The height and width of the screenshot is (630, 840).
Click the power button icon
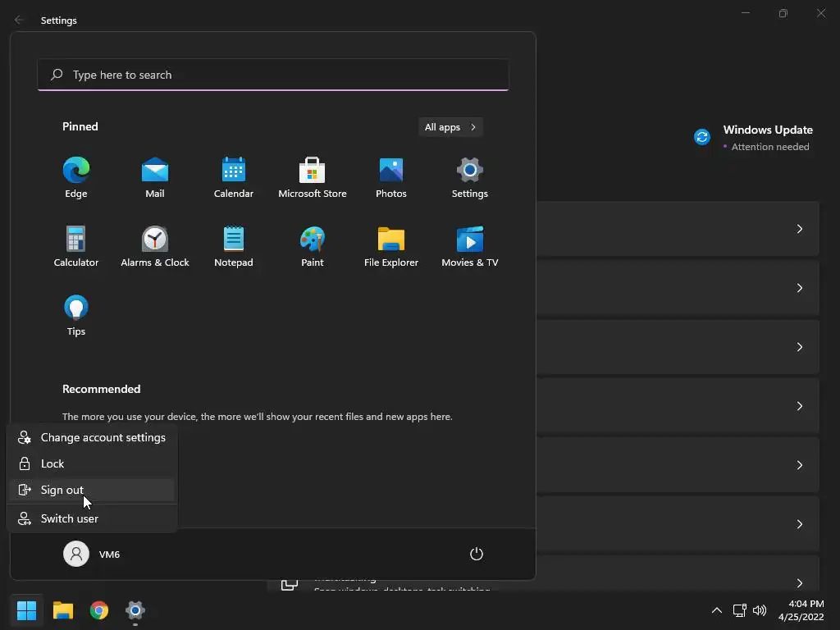coord(477,554)
